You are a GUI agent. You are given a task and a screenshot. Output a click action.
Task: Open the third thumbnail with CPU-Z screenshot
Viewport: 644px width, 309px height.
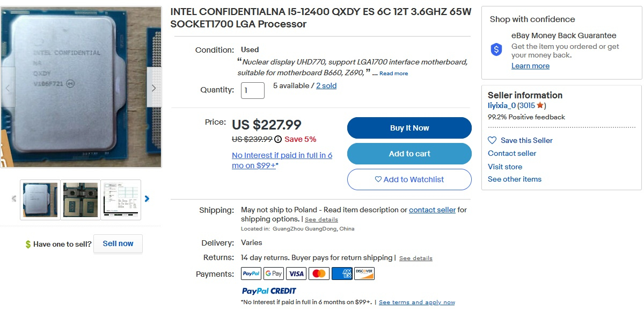pos(121,199)
